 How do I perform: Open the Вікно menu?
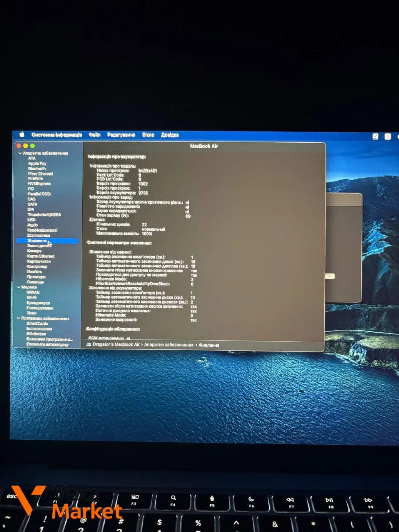point(148,135)
